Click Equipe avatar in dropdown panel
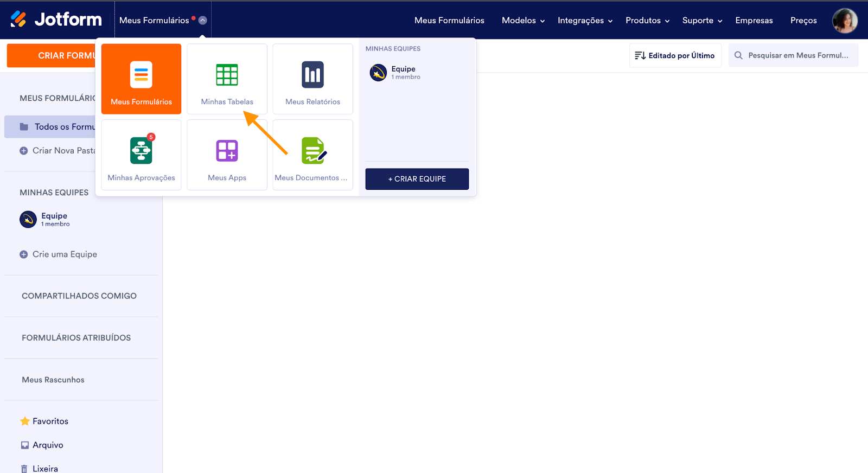The height and width of the screenshot is (473, 868). (378, 72)
